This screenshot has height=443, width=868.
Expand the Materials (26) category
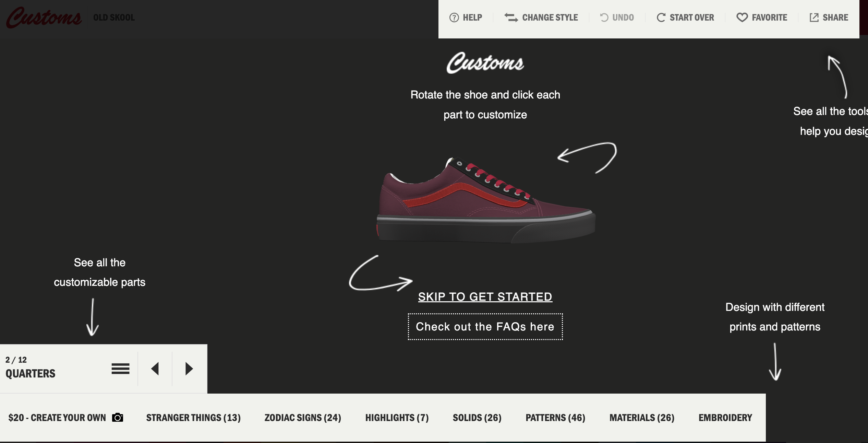pyautogui.click(x=642, y=418)
